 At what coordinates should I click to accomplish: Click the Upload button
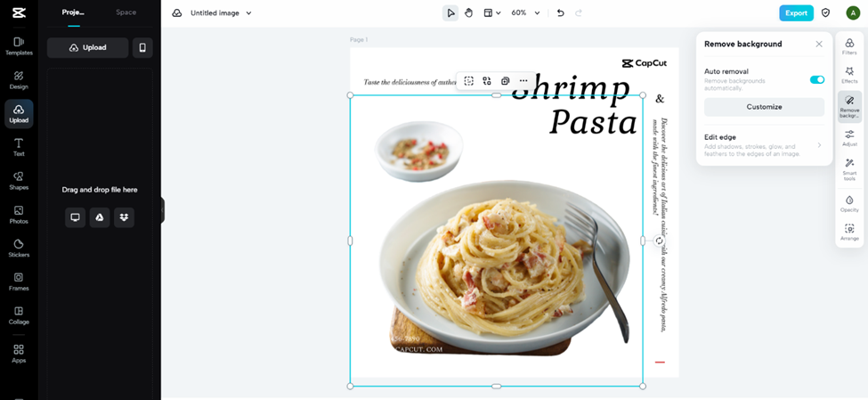[87, 47]
